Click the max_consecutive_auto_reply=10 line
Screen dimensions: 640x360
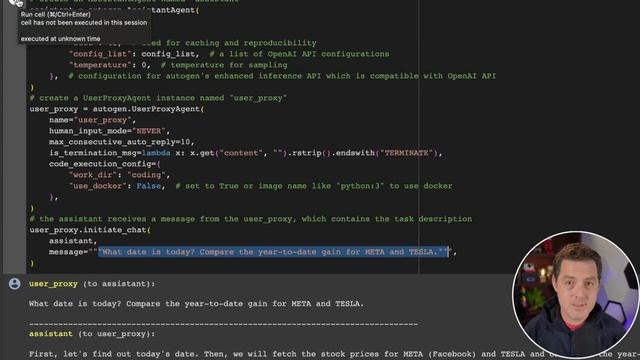tap(122, 142)
